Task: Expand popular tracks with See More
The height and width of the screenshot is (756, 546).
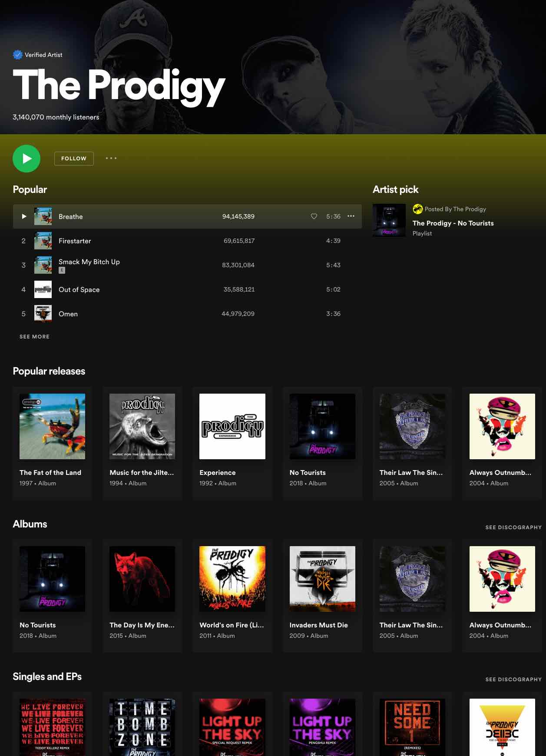Action: pyautogui.click(x=34, y=337)
